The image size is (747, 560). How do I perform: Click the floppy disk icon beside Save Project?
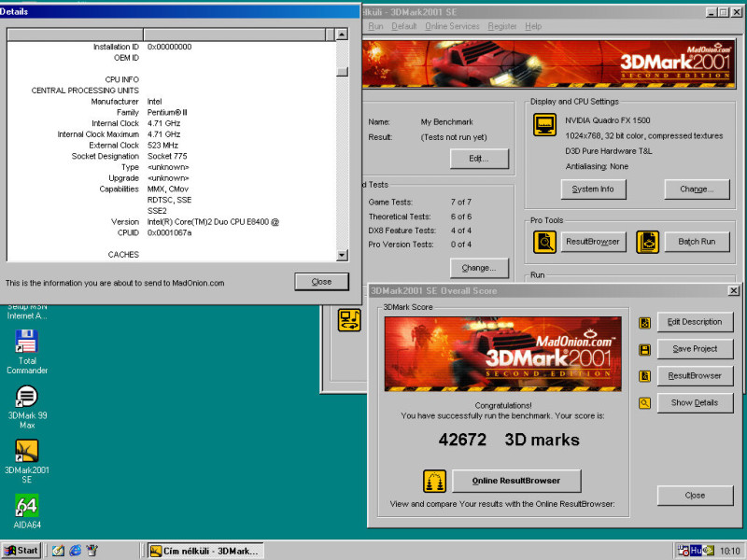(644, 350)
